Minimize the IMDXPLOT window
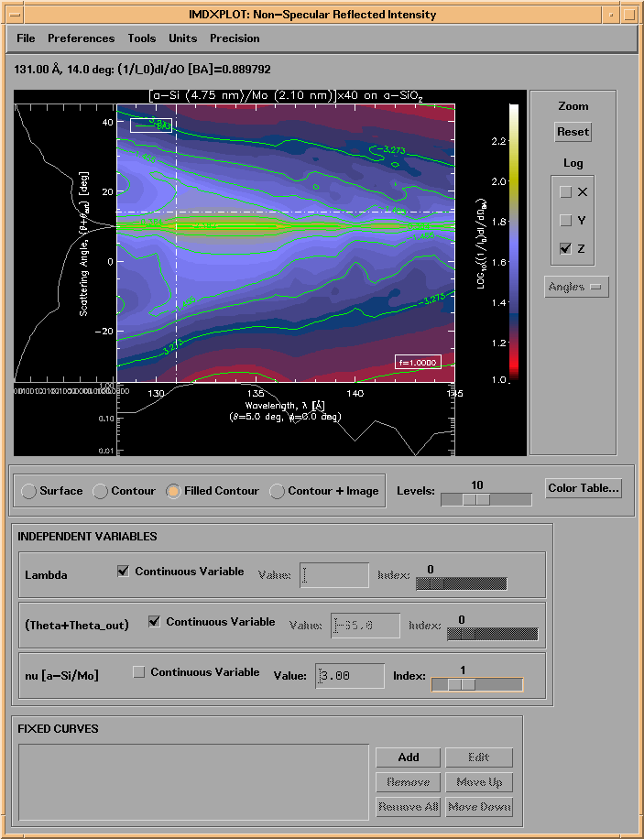This screenshot has width=644, height=839. click(611, 15)
